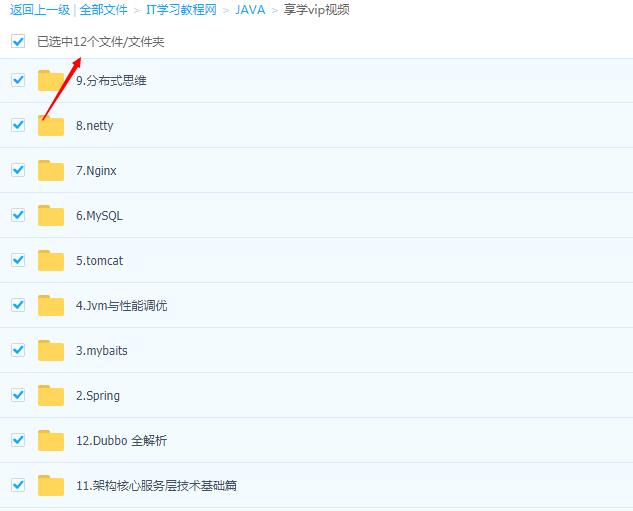Click the 6.MySQL folder icon
The image size is (633, 511).
(51, 215)
